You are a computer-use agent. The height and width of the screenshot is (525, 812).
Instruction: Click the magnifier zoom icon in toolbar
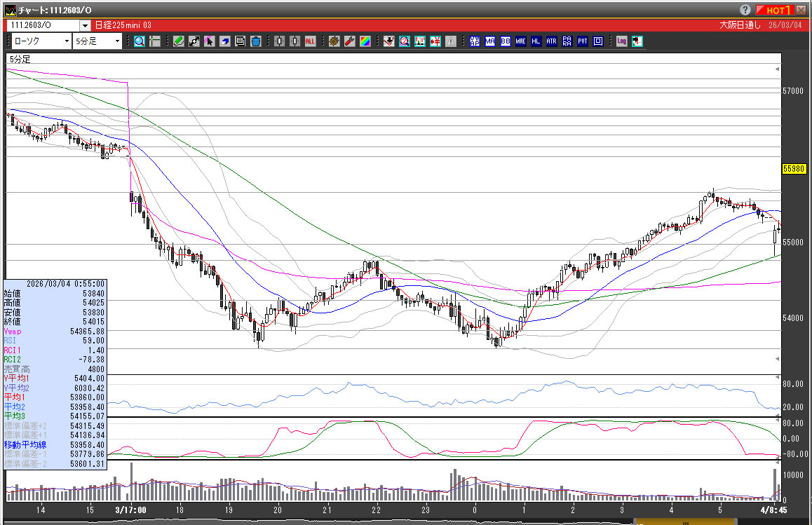[140, 41]
